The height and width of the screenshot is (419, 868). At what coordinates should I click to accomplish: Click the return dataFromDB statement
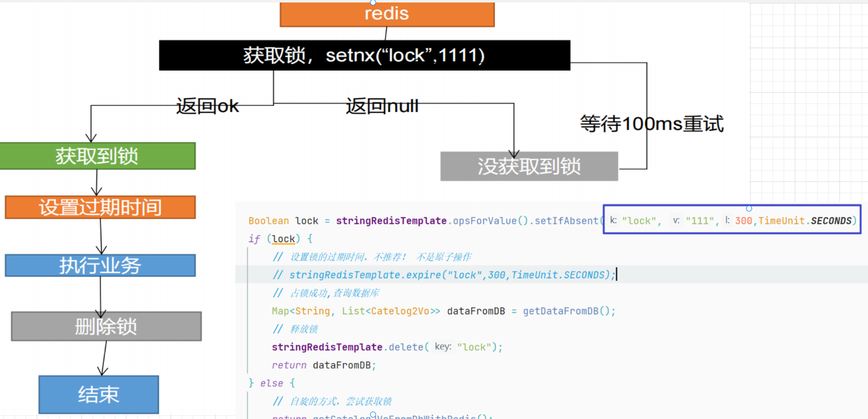coord(324,365)
